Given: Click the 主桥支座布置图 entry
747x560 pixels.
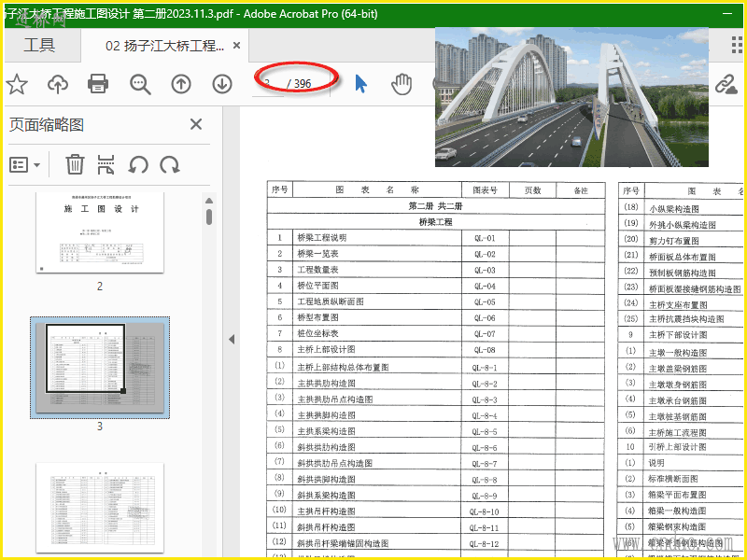Looking at the screenshot, I should click(x=678, y=305).
